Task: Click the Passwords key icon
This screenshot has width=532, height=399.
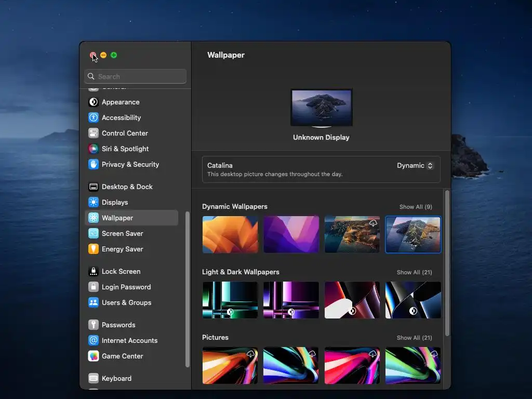Action: (x=94, y=325)
